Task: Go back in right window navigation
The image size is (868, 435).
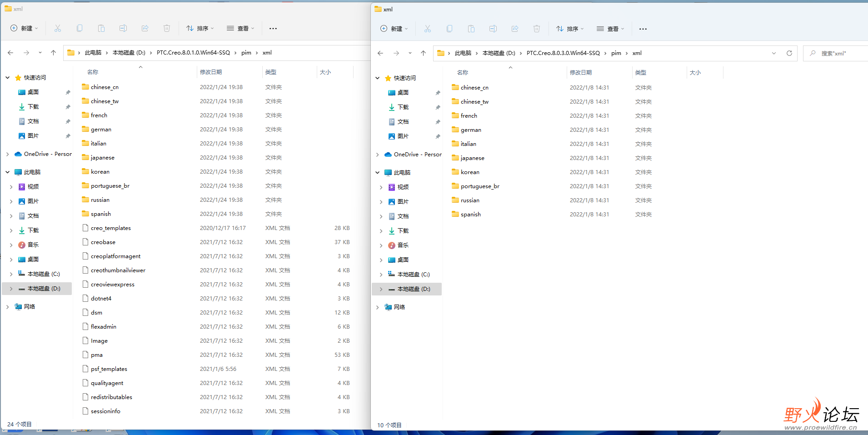Action: pyautogui.click(x=380, y=53)
